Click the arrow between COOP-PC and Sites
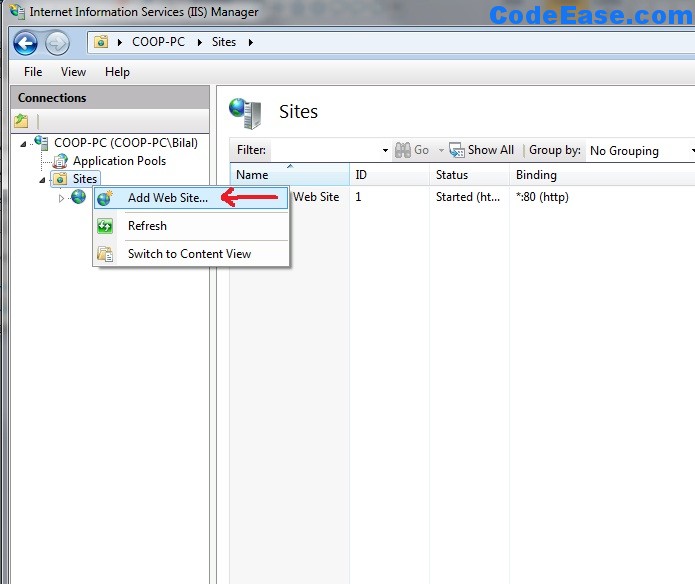The width and height of the screenshot is (695, 584). [200, 43]
